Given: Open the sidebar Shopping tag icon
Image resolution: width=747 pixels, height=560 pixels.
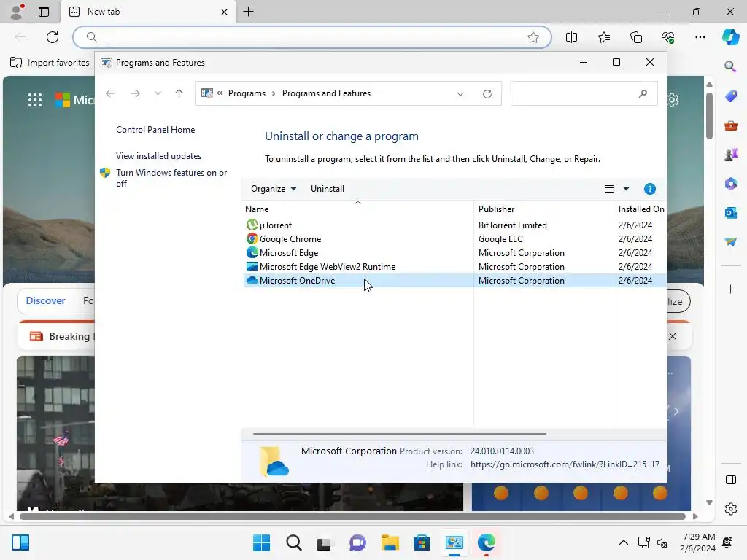Looking at the screenshot, I should tap(730, 96).
